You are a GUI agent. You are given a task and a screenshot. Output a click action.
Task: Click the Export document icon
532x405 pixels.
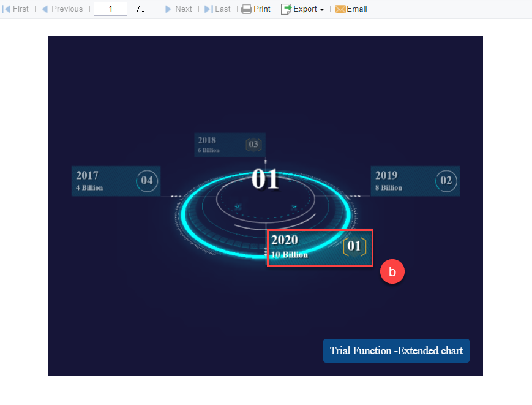coord(286,9)
